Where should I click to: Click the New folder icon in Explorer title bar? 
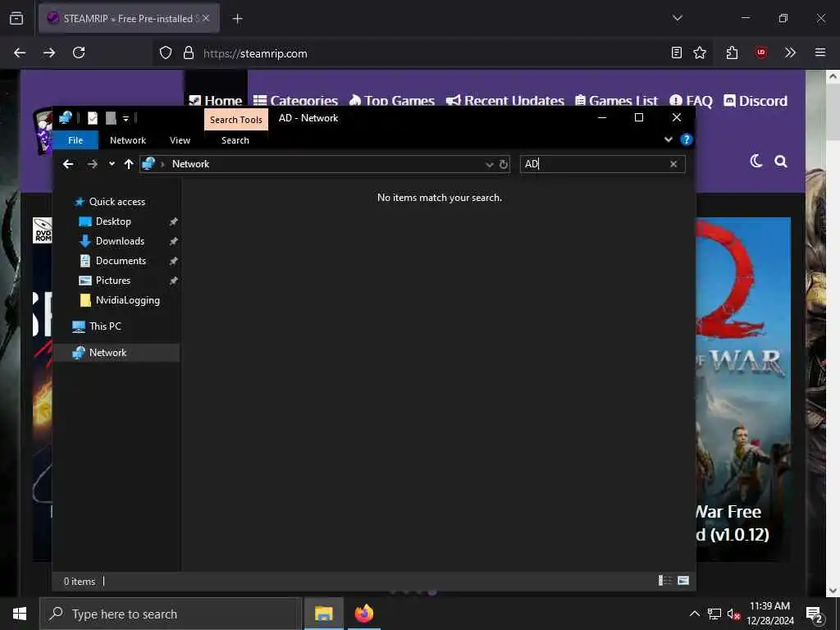click(x=111, y=118)
